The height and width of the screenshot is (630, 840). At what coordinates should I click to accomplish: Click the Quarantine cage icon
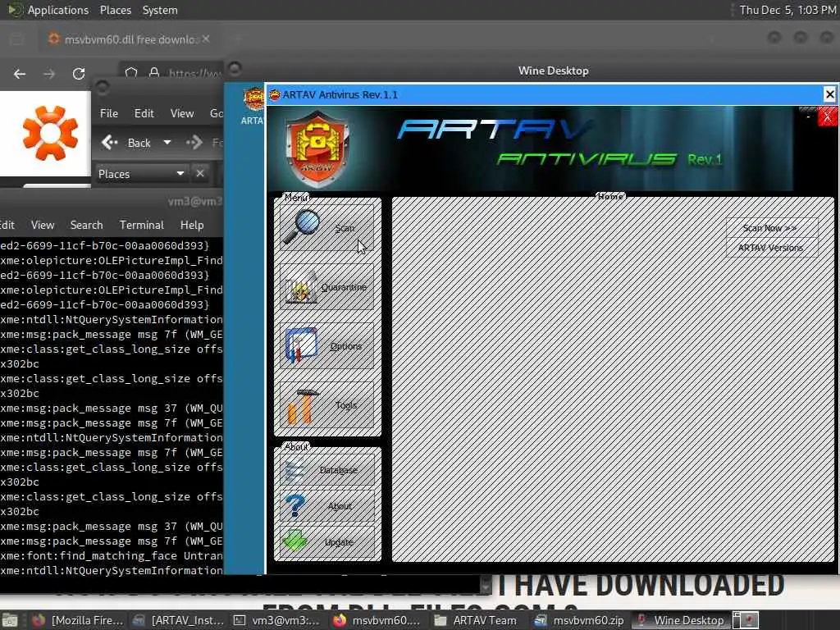[x=301, y=288]
